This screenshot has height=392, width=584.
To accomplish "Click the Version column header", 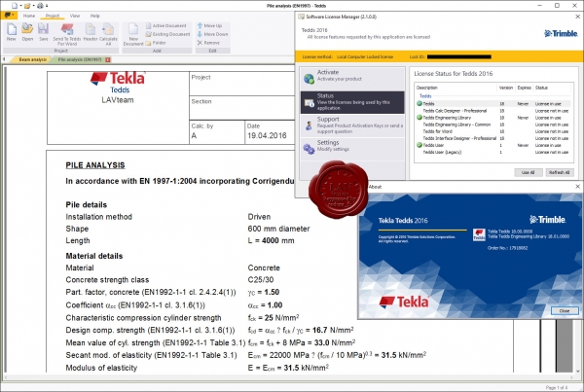I will (x=506, y=88).
